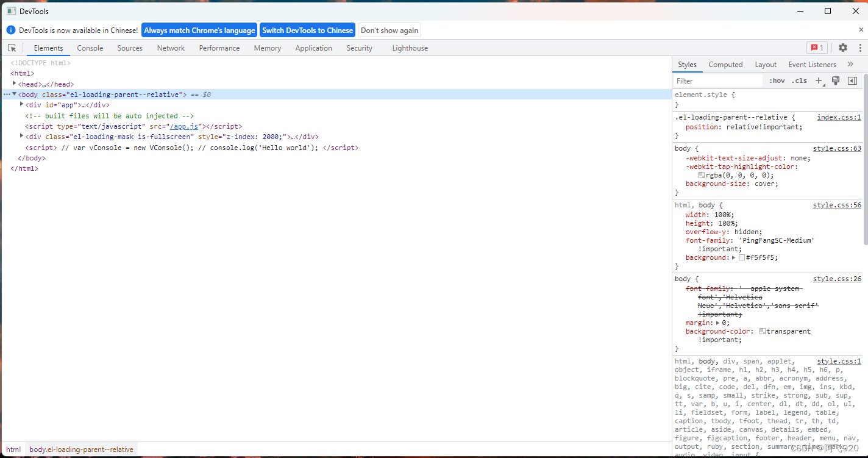
Task: Open the Security tab
Action: (359, 48)
